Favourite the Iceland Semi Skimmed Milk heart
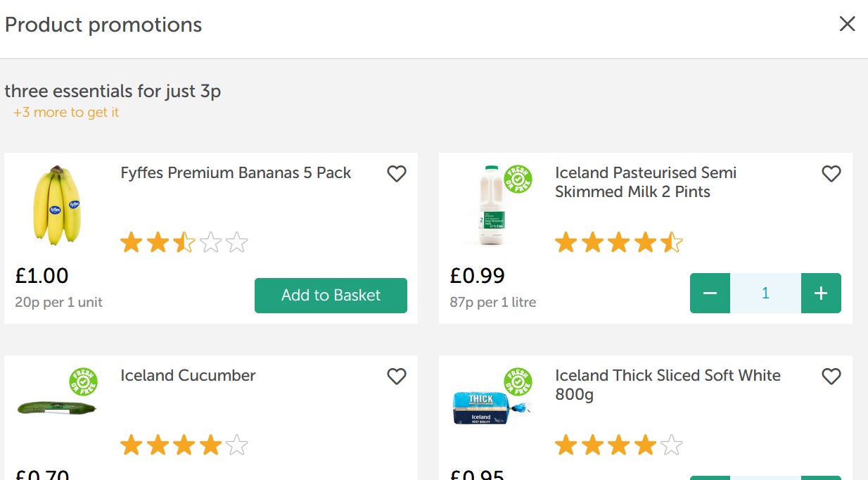This screenshot has height=480, width=868. point(831,173)
